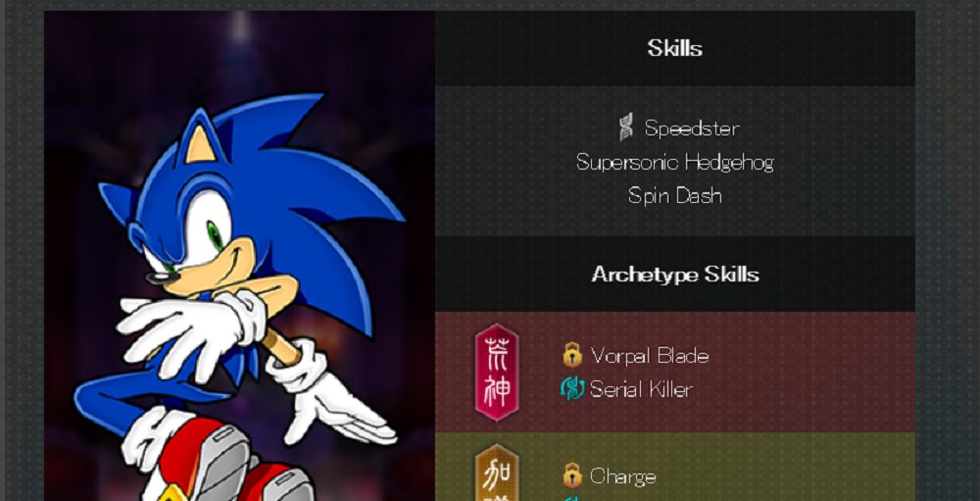The width and height of the screenshot is (980, 501).
Task: Click the red archetype row background
Action: coord(675,373)
